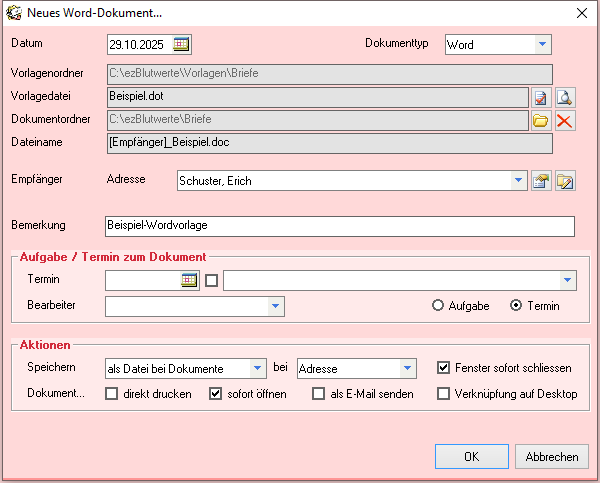Click the address properties icon beside Empfänger
Viewport: 600px width, 483px height.
pyautogui.click(x=541, y=181)
